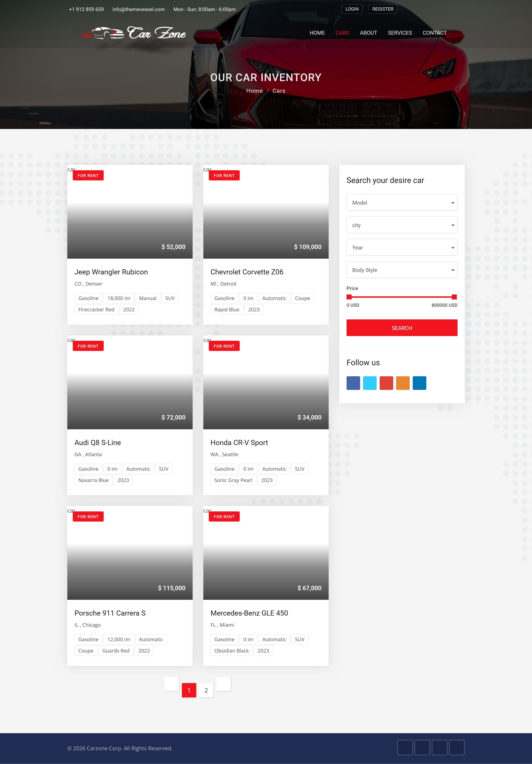
Task: Open the ABOUT menu item
Action: (368, 33)
